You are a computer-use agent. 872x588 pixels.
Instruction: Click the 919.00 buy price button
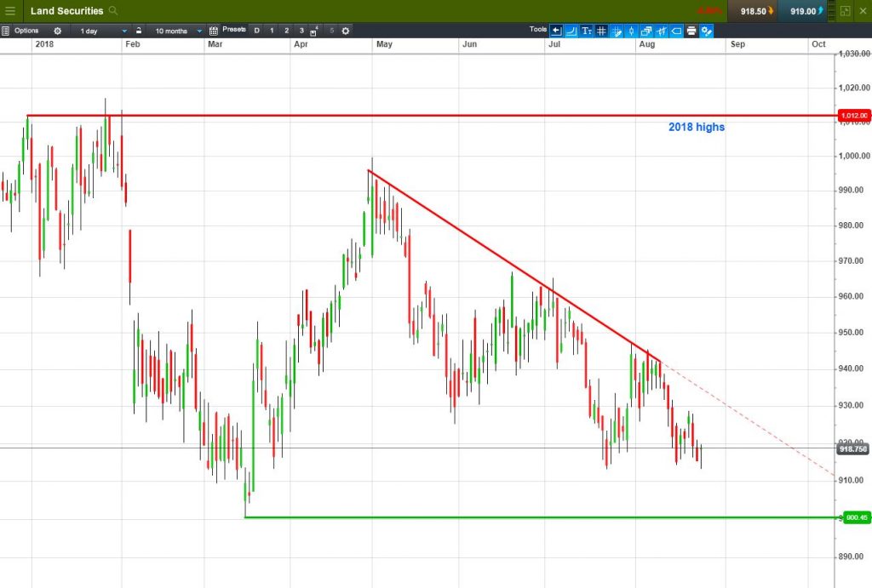click(x=803, y=11)
